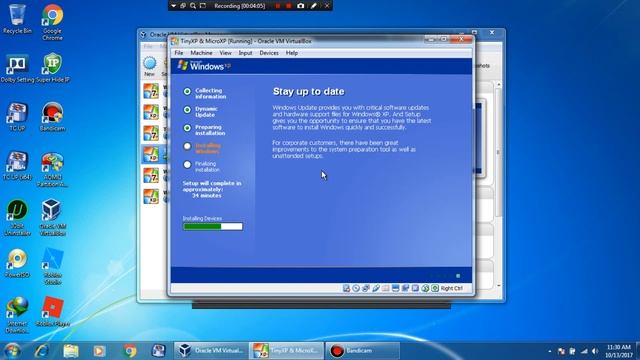
Task: Click the green keyboard capture indicator icon
Action: 435,288
